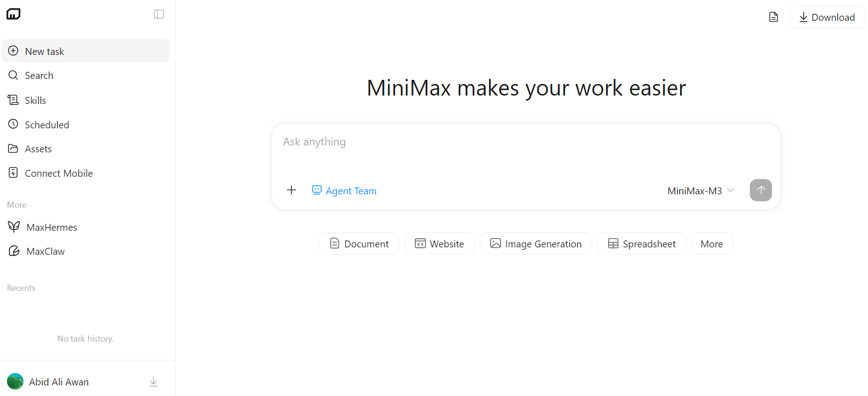Click the New task plus-circle icon
The height and width of the screenshot is (396, 868).
13,51
